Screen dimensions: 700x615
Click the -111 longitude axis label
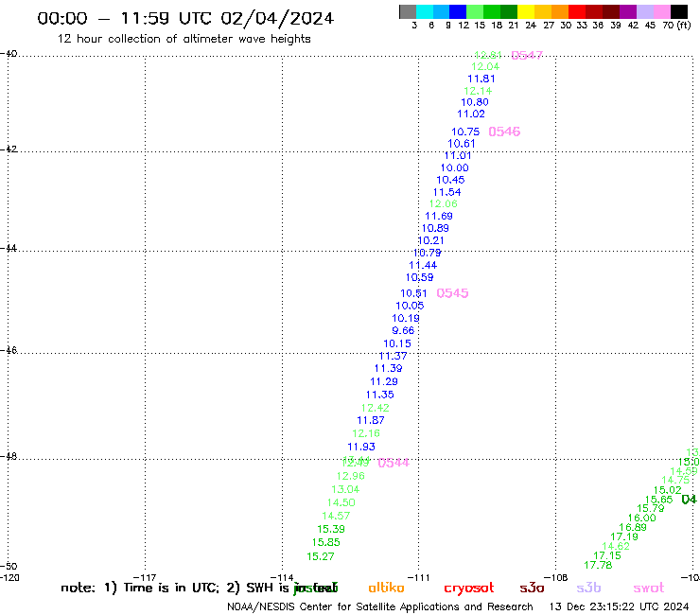tap(419, 578)
